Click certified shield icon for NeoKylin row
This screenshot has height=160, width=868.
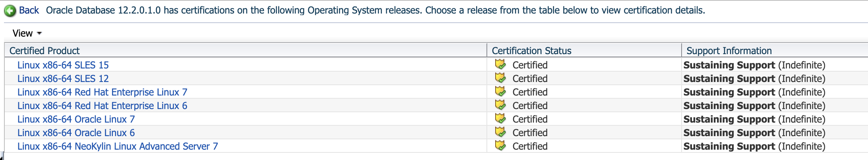pos(500,145)
